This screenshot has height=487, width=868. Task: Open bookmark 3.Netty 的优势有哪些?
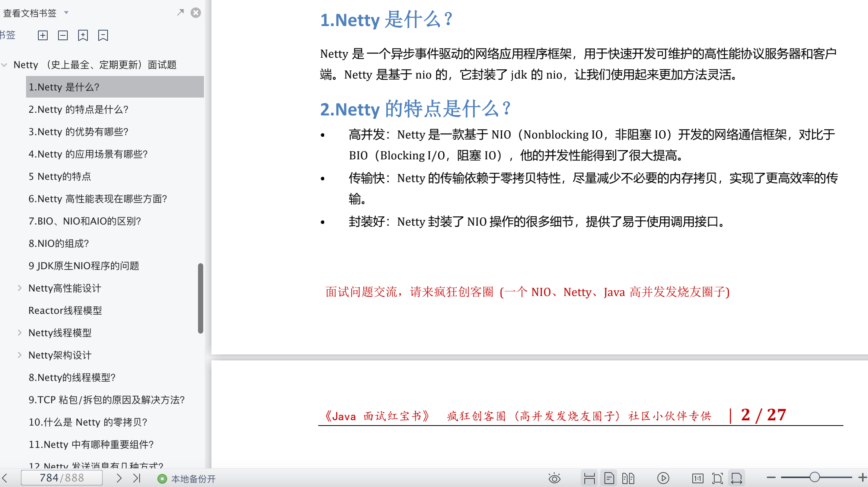click(x=79, y=131)
